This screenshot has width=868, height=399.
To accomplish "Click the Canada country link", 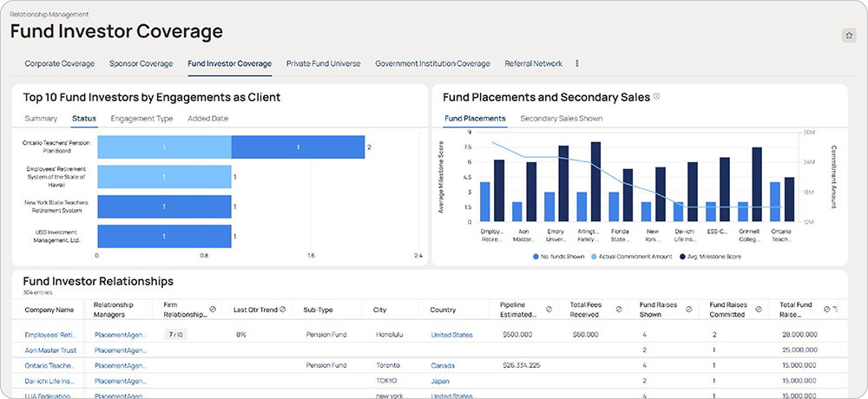I will click(443, 365).
